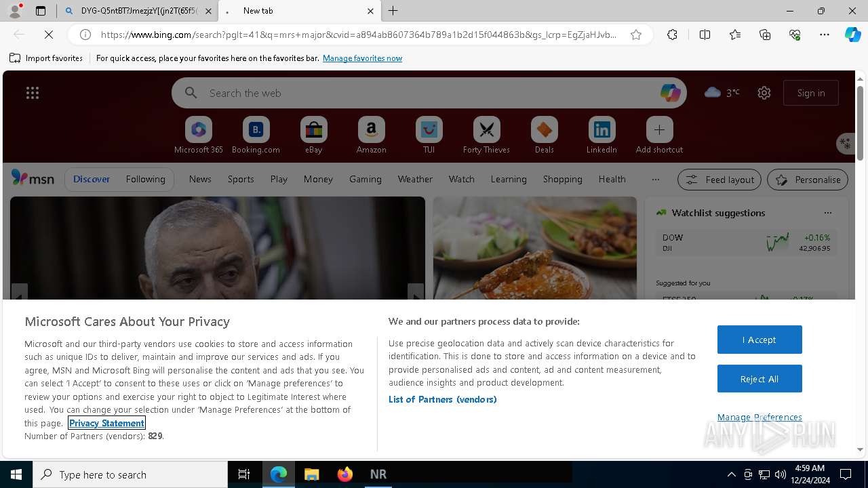The image size is (868, 488).
Task: Open the Watch section
Action: (462, 179)
